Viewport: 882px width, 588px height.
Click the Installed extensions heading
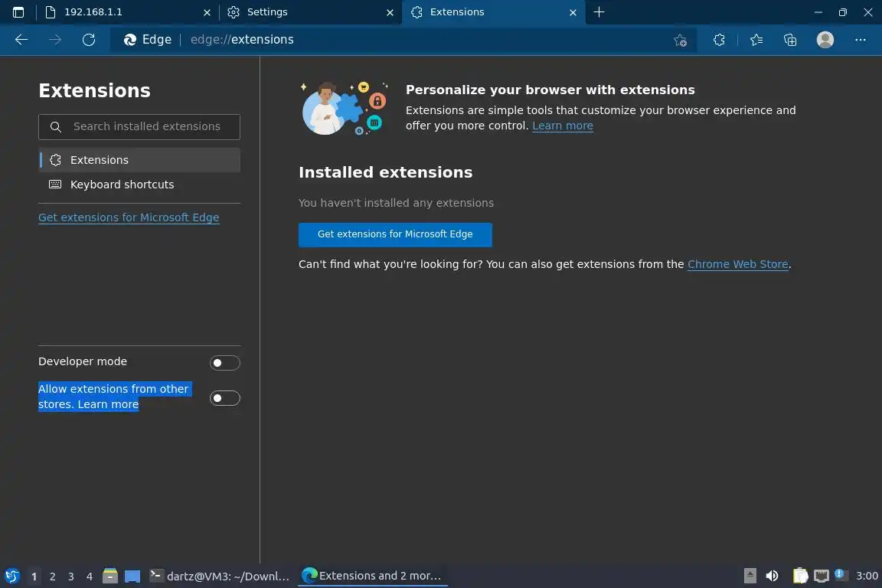tap(385, 172)
